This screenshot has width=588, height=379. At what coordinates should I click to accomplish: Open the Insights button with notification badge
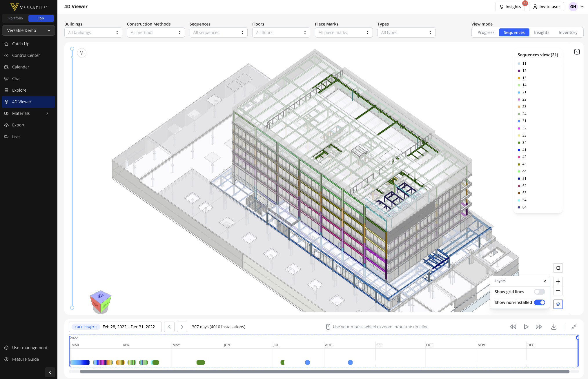[x=510, y=7]
